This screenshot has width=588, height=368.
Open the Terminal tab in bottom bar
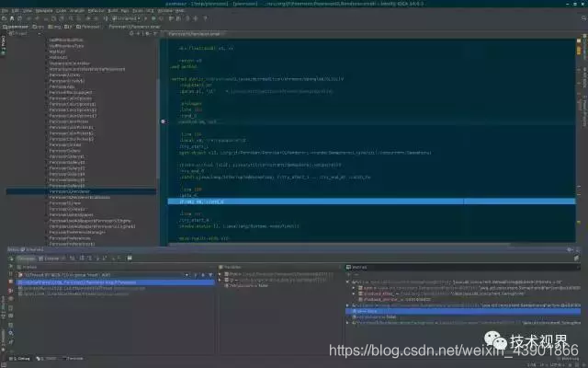(x=73, y=359)
